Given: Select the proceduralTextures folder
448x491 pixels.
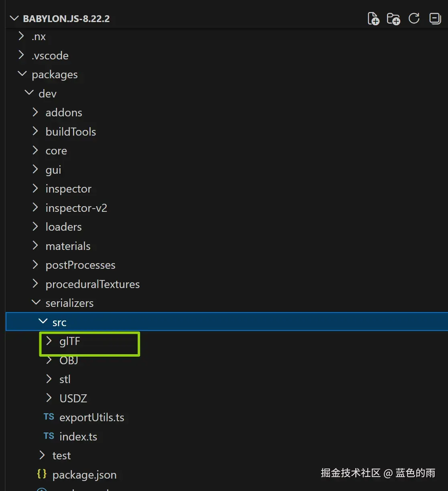Looking at the screenshot, I should tap(92, 284).
